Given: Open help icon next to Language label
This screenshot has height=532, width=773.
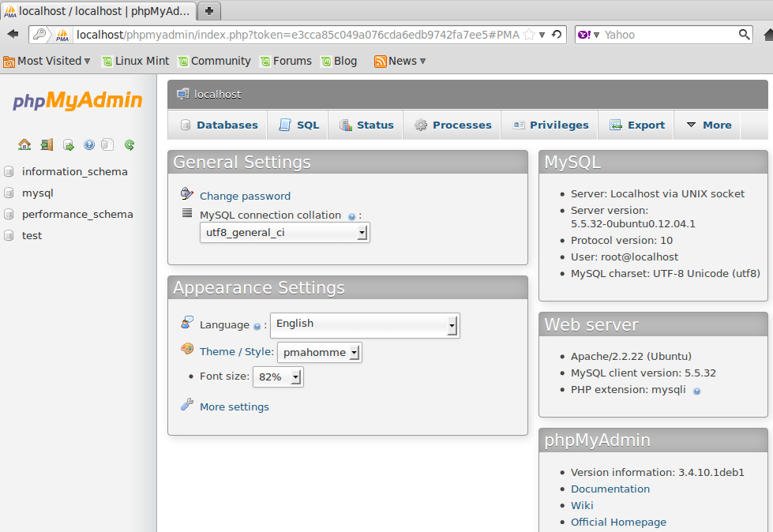Looking at the screenshot, I should tap(257, 326).
